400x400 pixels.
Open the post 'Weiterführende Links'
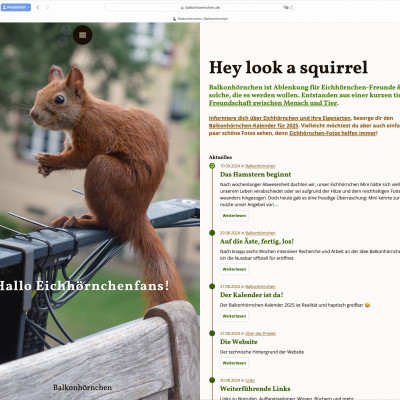255,389
